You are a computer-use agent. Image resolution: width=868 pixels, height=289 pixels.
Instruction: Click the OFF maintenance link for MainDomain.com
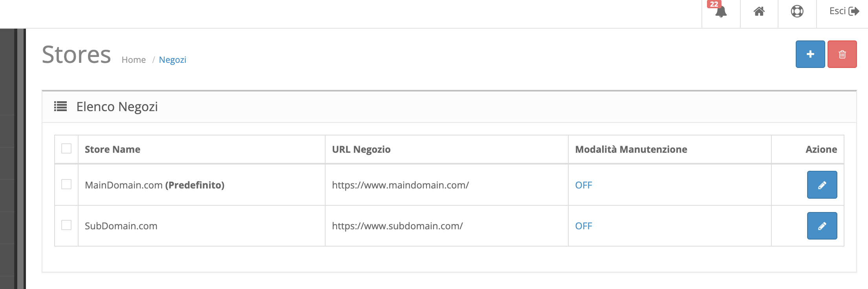pyautogui.click(x=583, y=185)
